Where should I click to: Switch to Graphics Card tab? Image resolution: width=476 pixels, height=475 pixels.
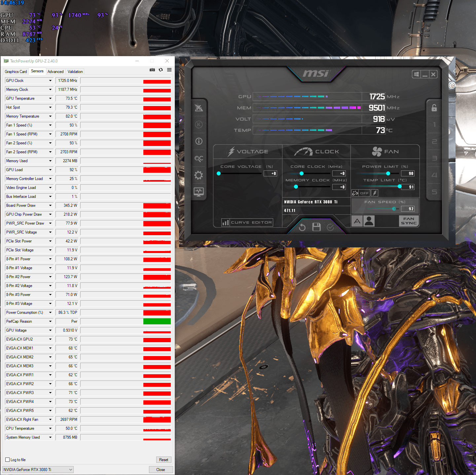click(x=16, y=72)
